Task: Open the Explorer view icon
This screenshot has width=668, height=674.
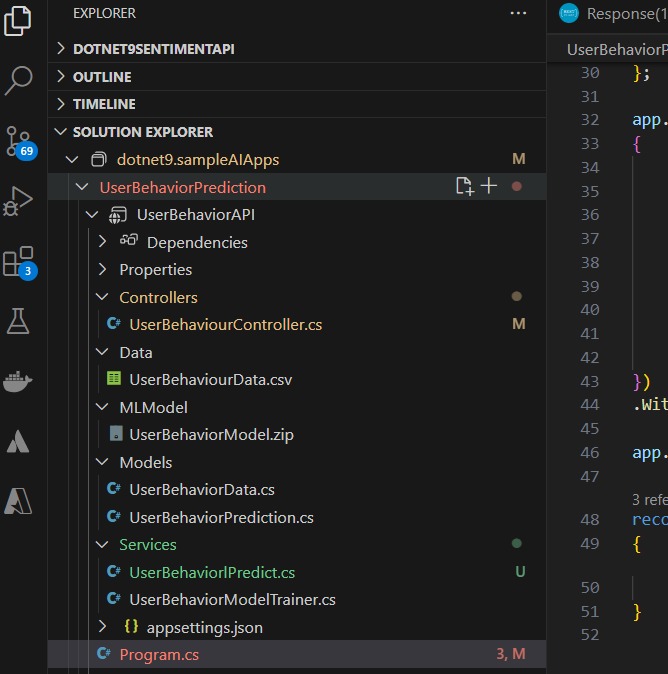Action: [18, 20]
